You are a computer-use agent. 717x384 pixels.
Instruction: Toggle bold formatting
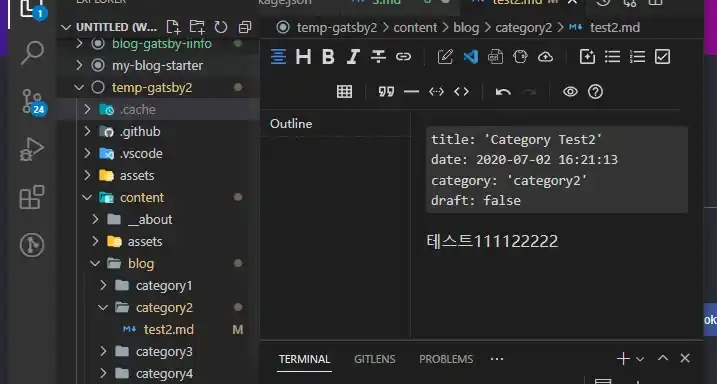pyautogui.click(x=328, y=57)
